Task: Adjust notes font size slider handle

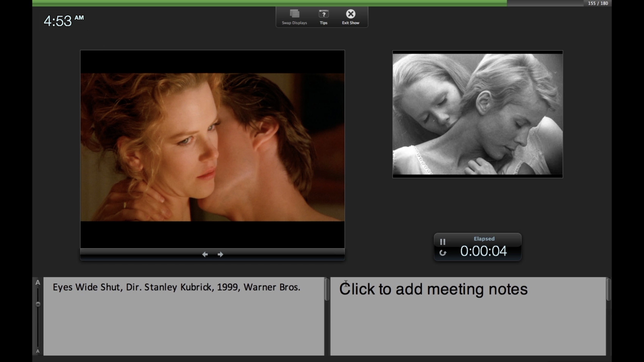Action: (38, 304)
